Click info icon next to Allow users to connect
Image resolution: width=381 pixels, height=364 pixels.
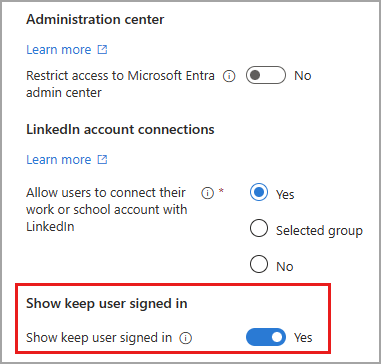coord(207,193)
